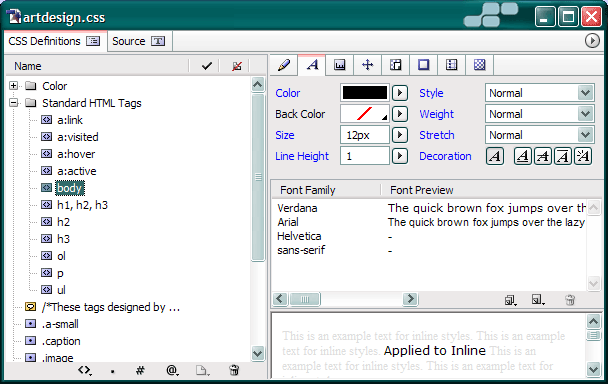The width and height of the screenshot is (608, 384).
Task: Open the background image properties tab
Action: [x=340, y=65]
